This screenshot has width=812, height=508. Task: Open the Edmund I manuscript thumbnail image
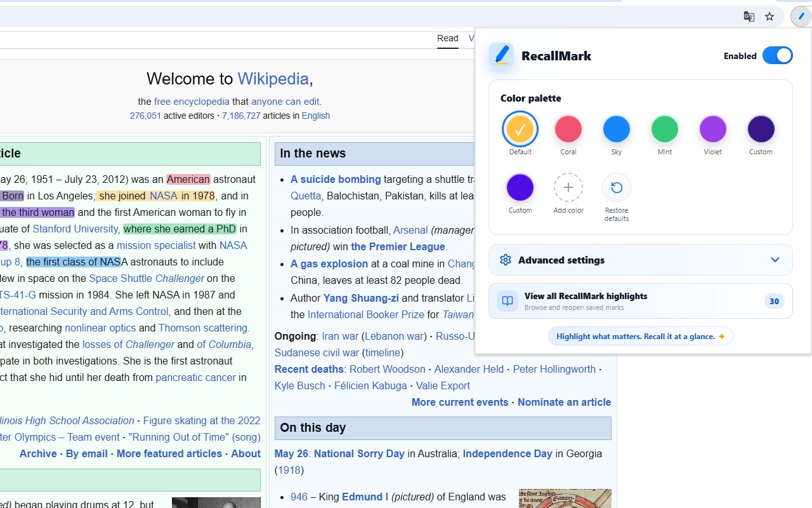[x=565, y=498]
